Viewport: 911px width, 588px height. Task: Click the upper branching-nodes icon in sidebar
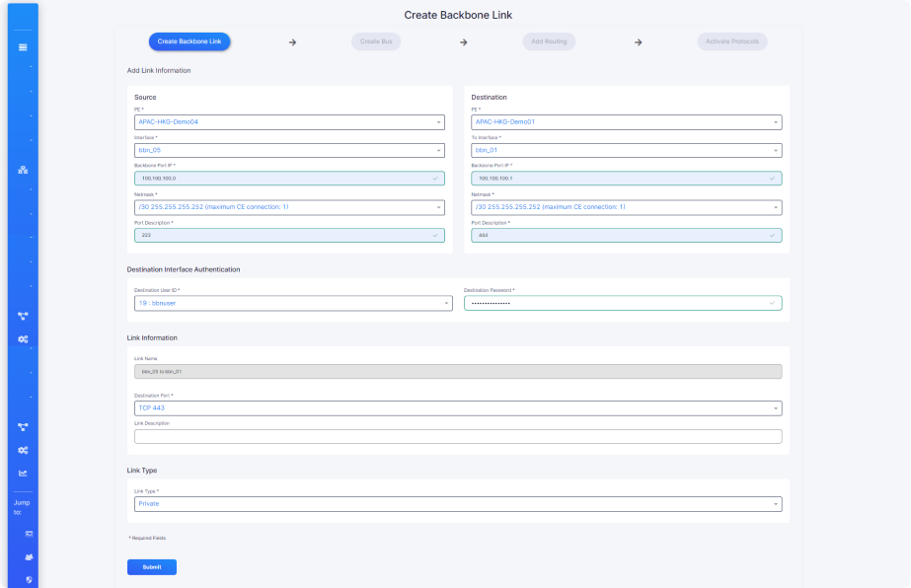[23, 316]
